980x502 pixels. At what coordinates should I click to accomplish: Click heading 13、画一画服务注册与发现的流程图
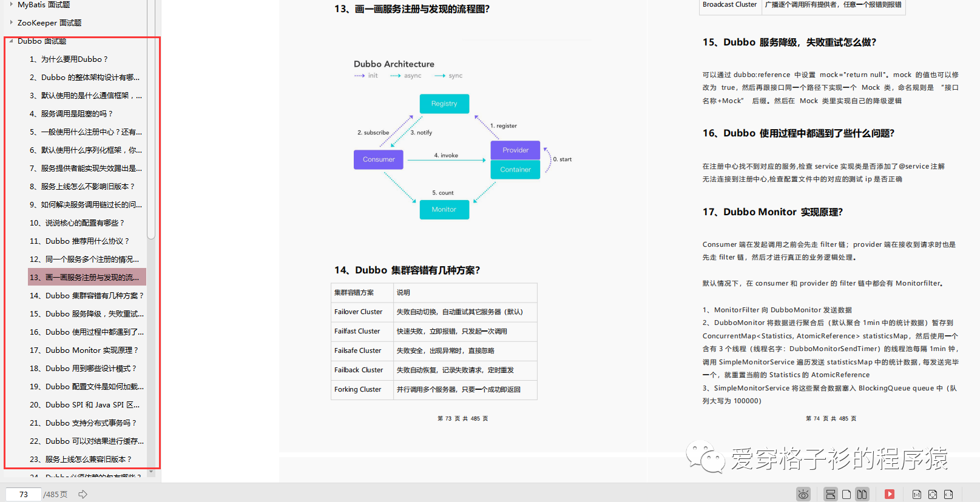click(x=412, y=8)
